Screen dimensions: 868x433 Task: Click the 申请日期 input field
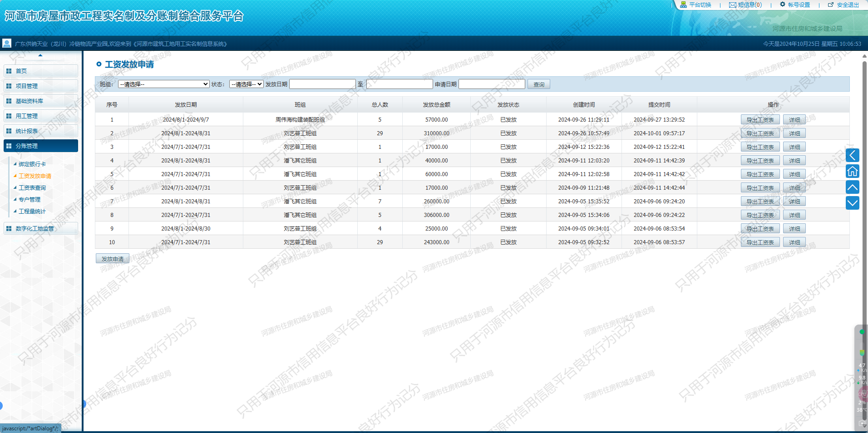coord(492,84)
